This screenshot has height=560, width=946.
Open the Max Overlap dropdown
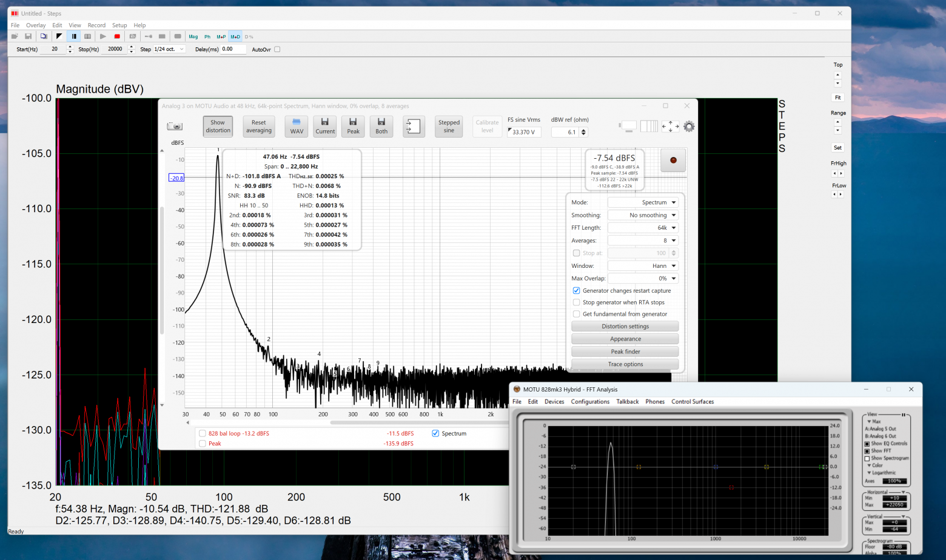(643, 279)
